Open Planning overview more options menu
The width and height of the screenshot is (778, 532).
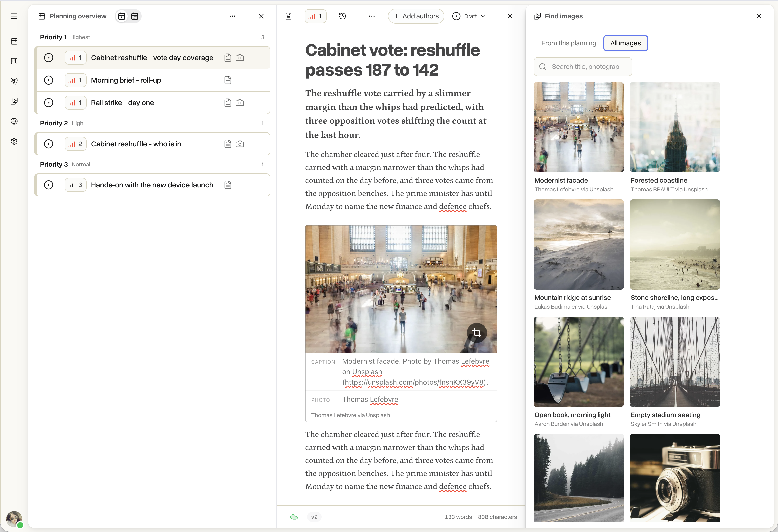pos(232,16)
